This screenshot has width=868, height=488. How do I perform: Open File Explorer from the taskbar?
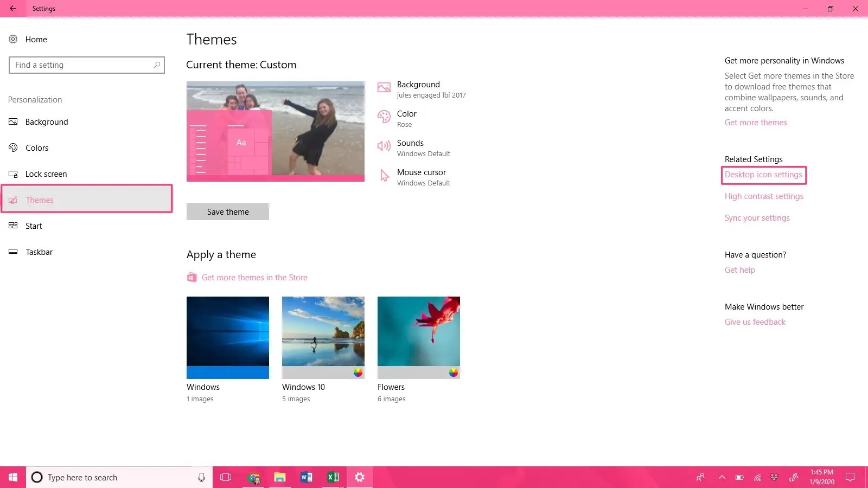pos(279,477)
